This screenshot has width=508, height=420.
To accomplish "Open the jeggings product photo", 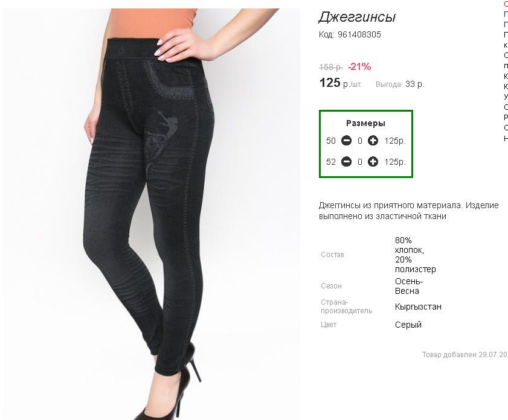I will pyautogui.click(x=152, y=214).
